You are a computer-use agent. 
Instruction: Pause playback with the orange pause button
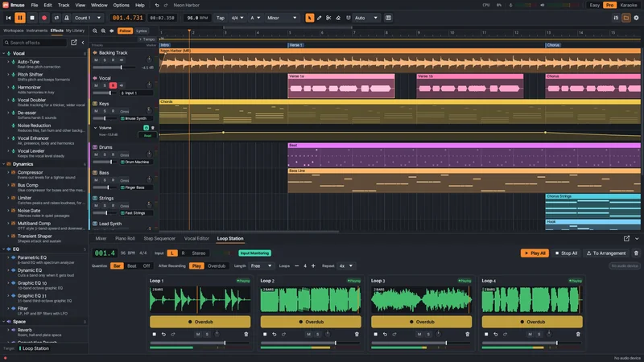(19, 18)
